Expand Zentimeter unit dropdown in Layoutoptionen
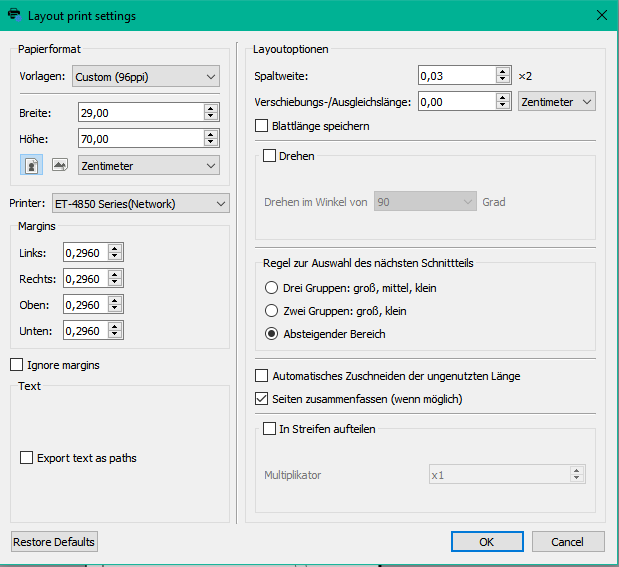This screenshot has height=567, width=619. click(557, 101)
